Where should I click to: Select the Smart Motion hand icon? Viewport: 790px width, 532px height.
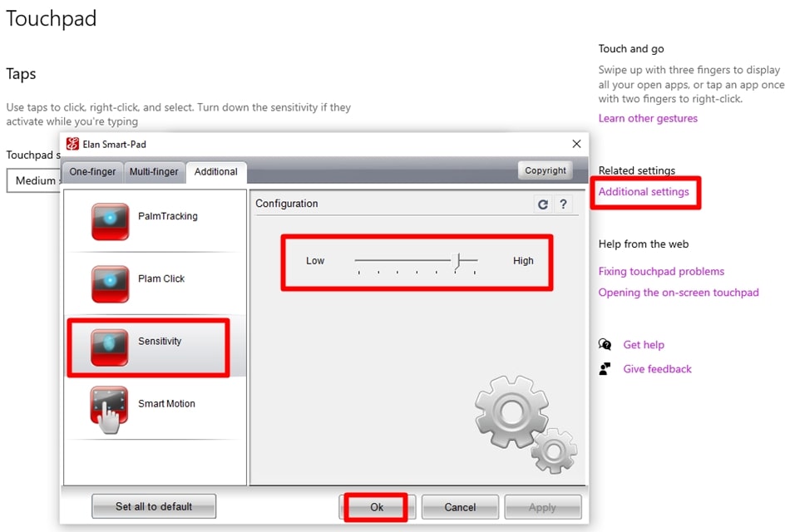coord(109,410)
